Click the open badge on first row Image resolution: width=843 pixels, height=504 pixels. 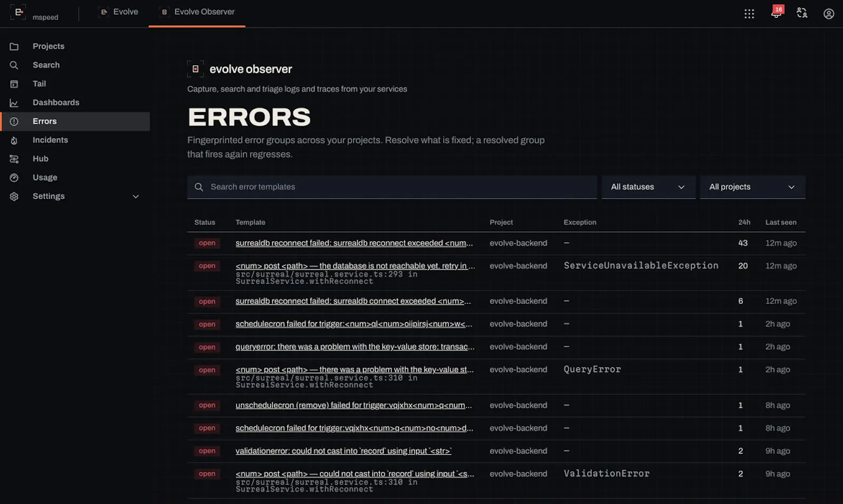tap(207, 243)
